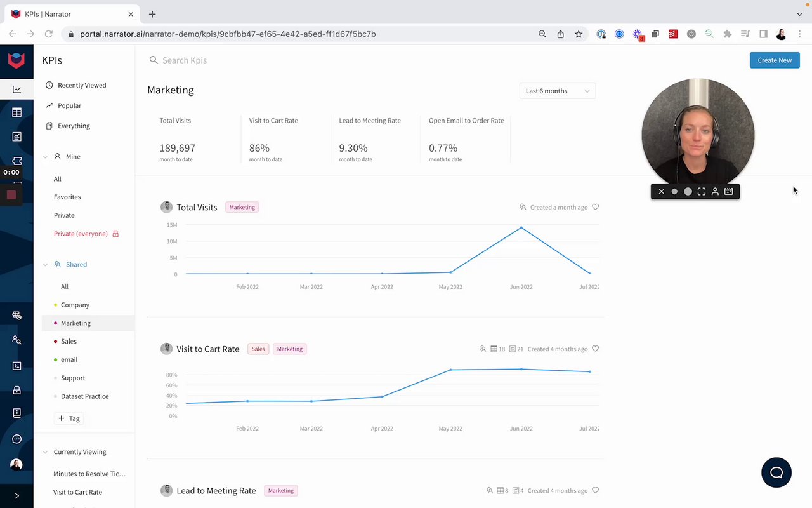Viewport: 812px width, 508px height.
Task: Favorite the Total Visits KPI with heart
Action: [x=595, y=207]
